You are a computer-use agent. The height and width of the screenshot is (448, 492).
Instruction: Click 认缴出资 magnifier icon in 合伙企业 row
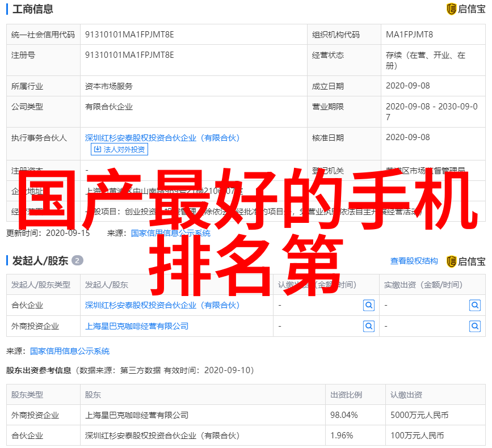click(369, 305)
